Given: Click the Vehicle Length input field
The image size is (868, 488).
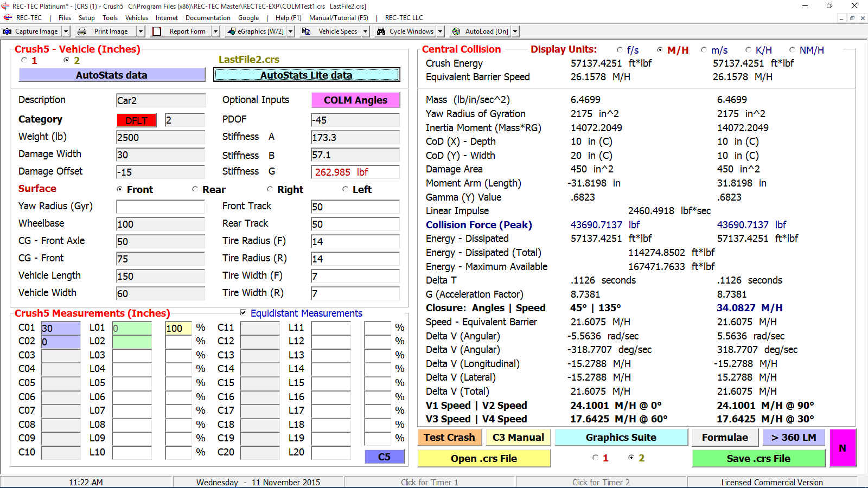Looking at the screenshot, I should (x=161, y=276).
